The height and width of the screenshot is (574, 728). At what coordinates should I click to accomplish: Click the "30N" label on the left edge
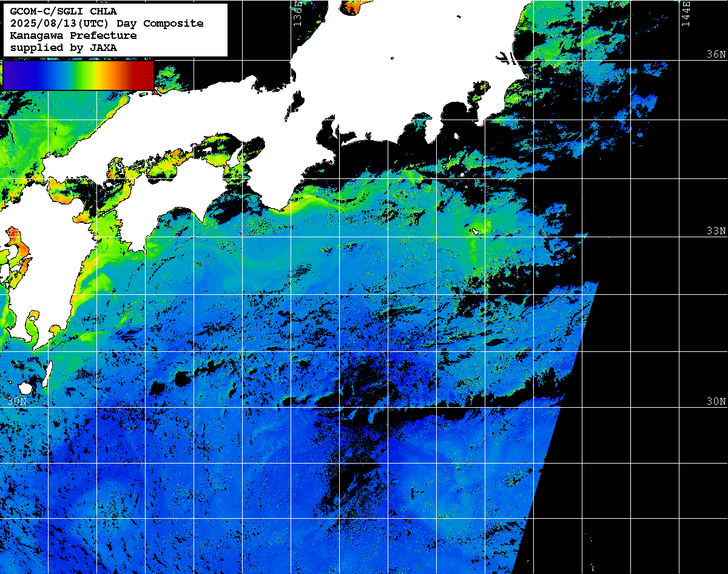coord(17,401)
